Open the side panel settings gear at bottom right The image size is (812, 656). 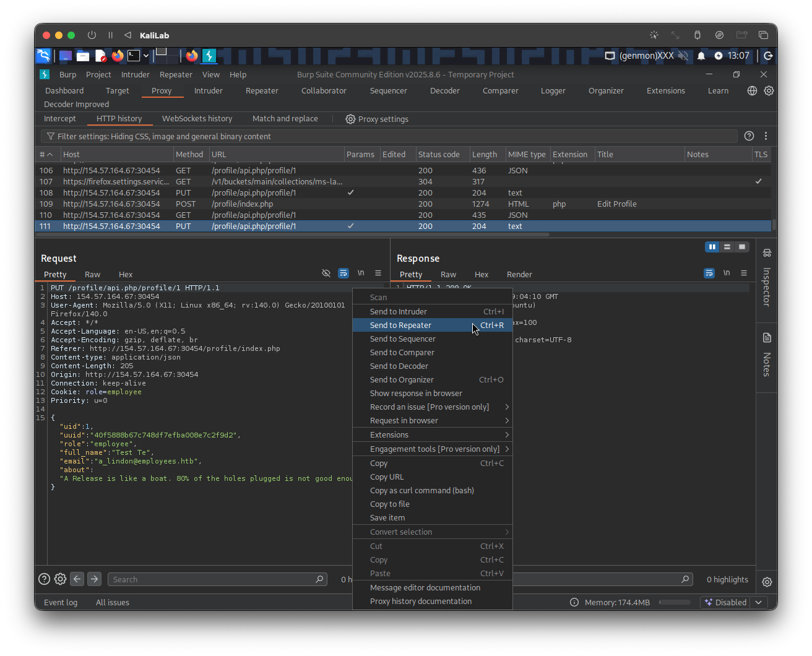(x=767, y=582)
